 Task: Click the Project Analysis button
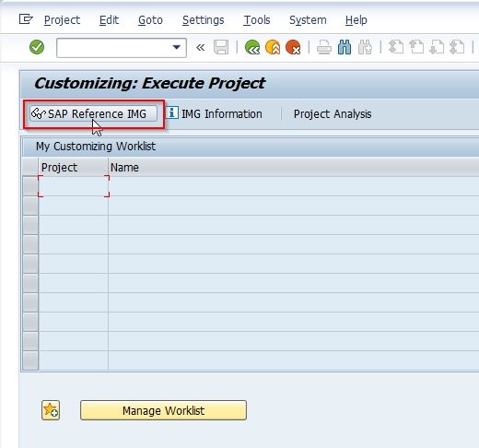pos(333,114)
